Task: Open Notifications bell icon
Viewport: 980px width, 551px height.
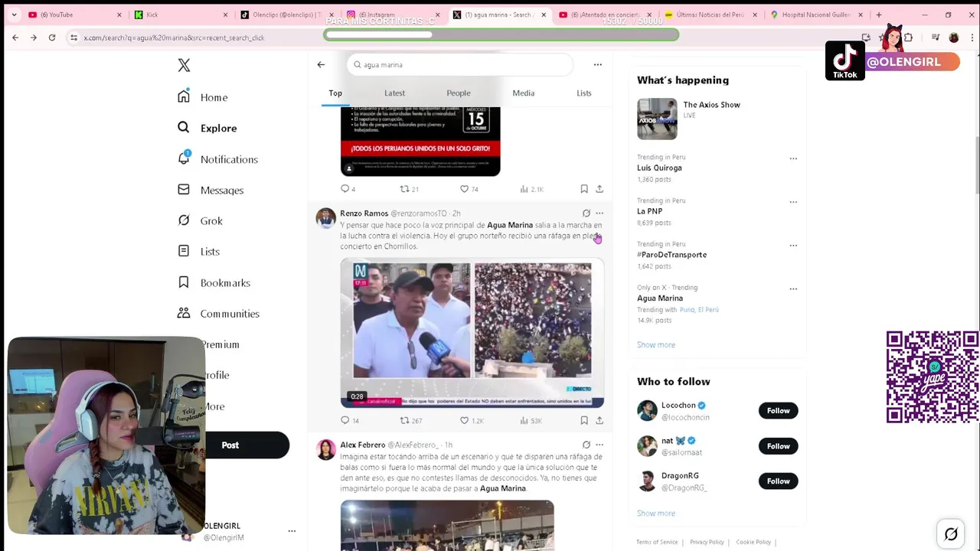Action: coord(184,158)
